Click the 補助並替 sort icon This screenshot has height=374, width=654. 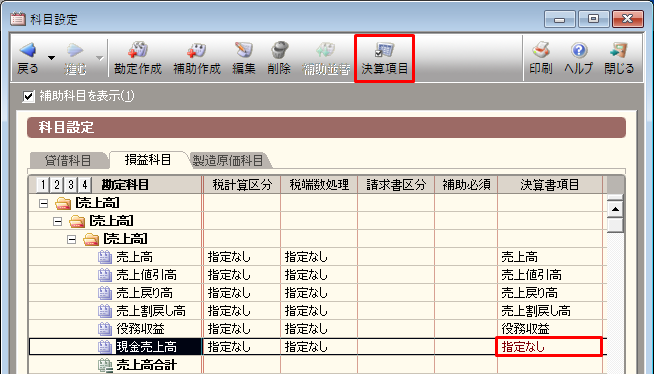tap(326, 50)
